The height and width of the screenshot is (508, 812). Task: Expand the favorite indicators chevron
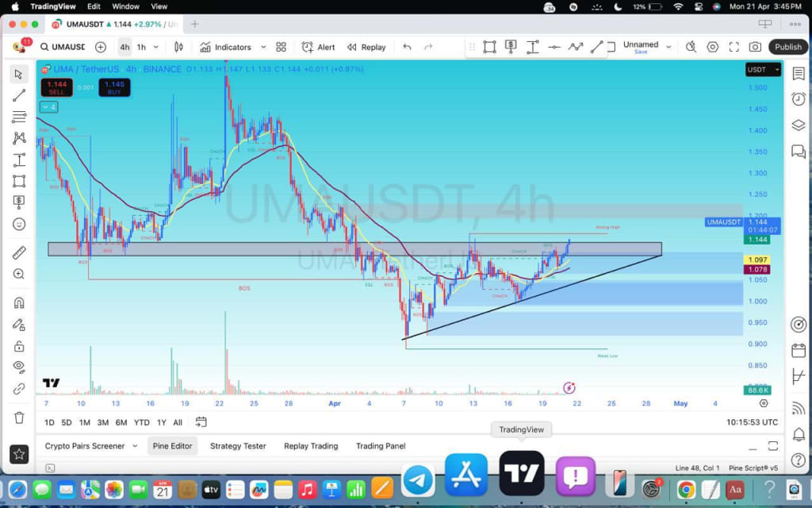[263, 47]
